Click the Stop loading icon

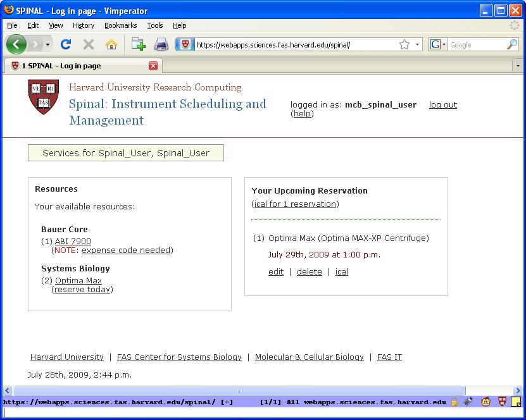click(x=87, y=44)
